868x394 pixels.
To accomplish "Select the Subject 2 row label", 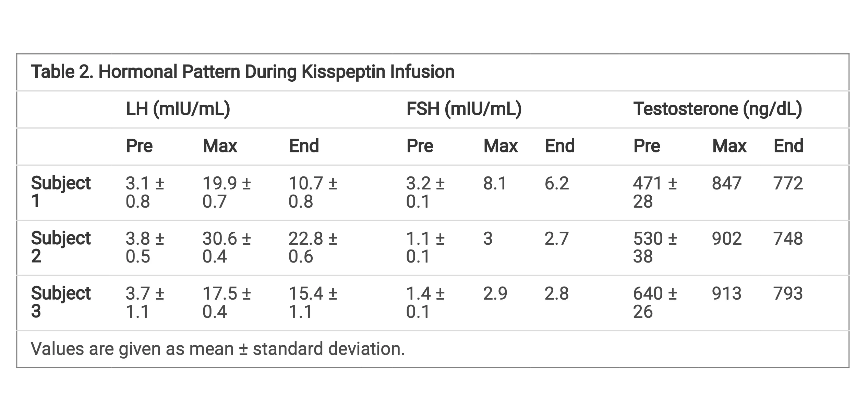I will (x=61, y=247).
